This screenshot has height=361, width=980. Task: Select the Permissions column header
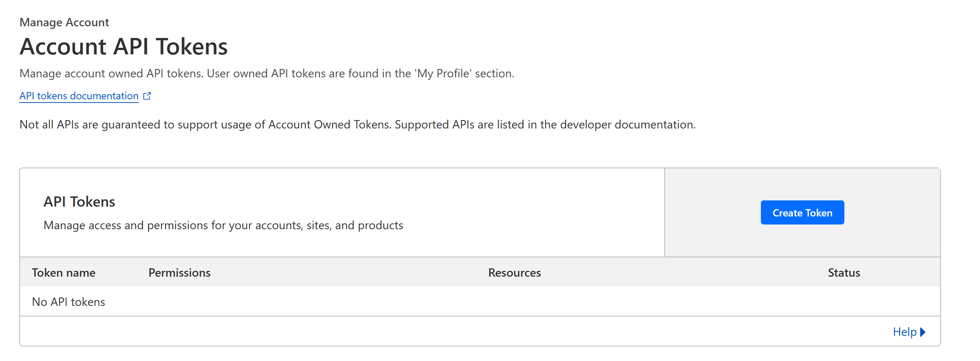point(179,273)
